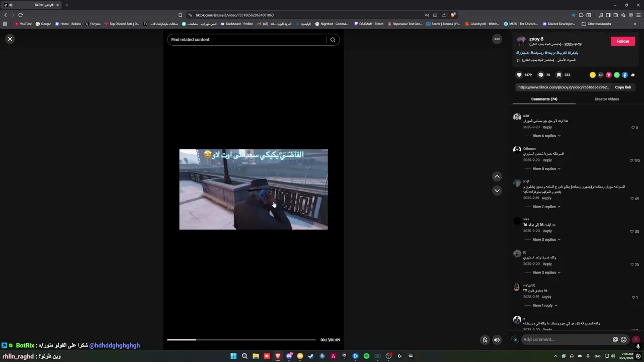Click the bookmark icon in the address bar
The image size is (644, 362).
tap(180, 15)
